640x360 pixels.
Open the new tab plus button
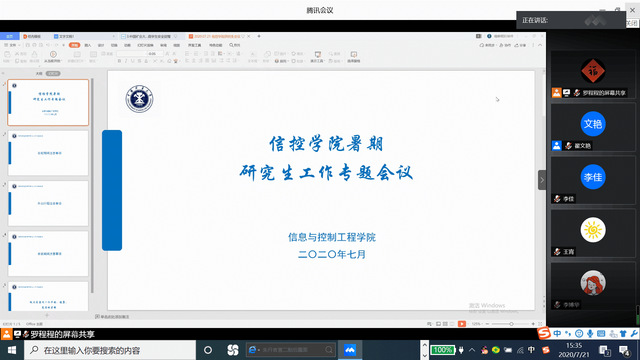click(259, 36)
